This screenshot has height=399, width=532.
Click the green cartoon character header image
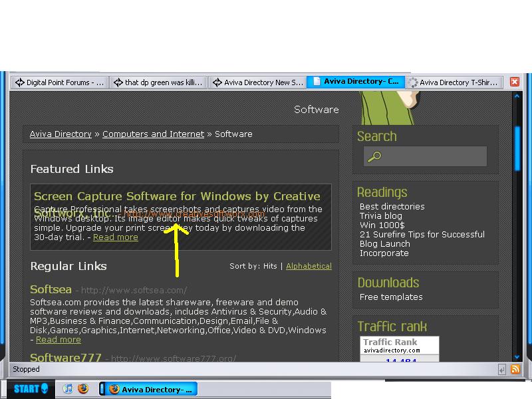(x=389, y=108)
